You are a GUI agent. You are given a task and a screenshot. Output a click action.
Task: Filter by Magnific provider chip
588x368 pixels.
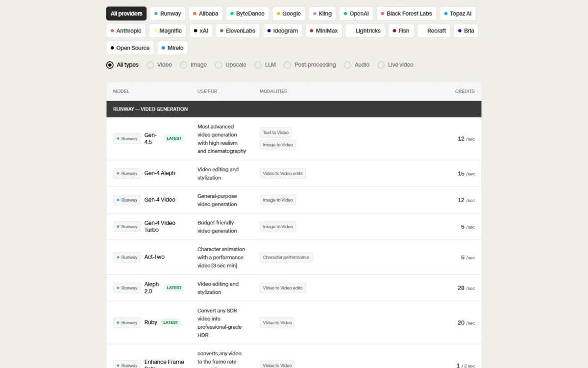click(x=168, y=31)
